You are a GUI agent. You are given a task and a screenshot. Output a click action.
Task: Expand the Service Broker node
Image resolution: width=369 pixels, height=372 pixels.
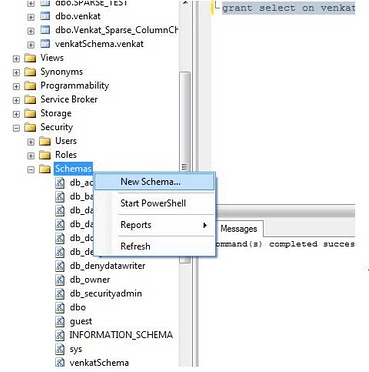tap(16, 100)
